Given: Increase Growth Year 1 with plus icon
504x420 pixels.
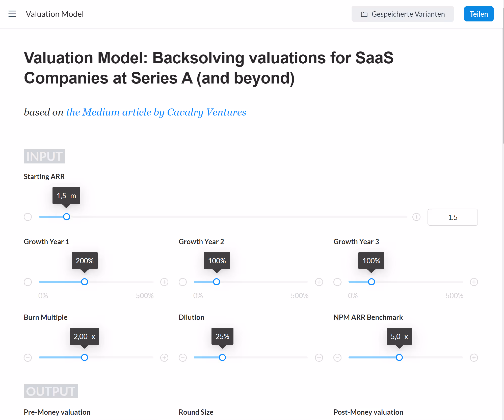Looking at the screenshot, I should 164,282.
